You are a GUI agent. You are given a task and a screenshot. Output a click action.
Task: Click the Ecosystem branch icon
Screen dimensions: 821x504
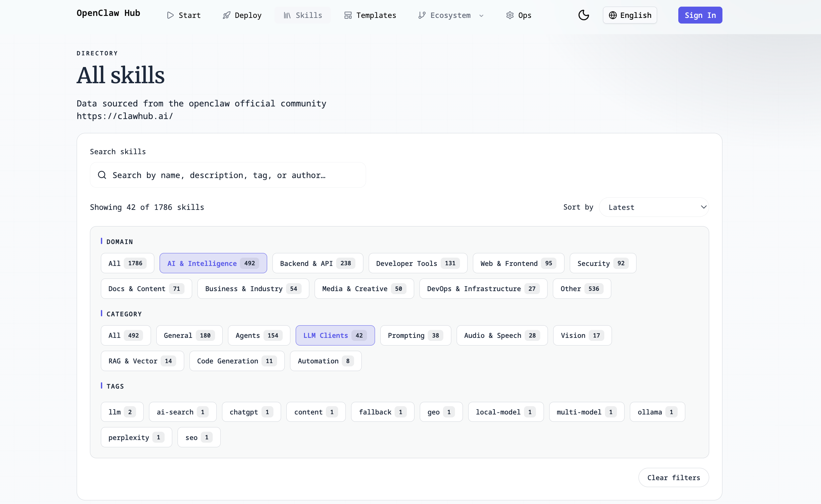tap(422, 15)
